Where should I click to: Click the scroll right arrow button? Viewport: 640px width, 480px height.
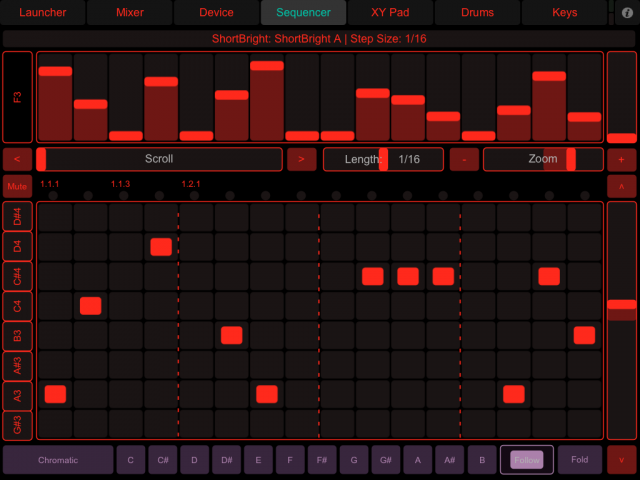pos(301,159)
